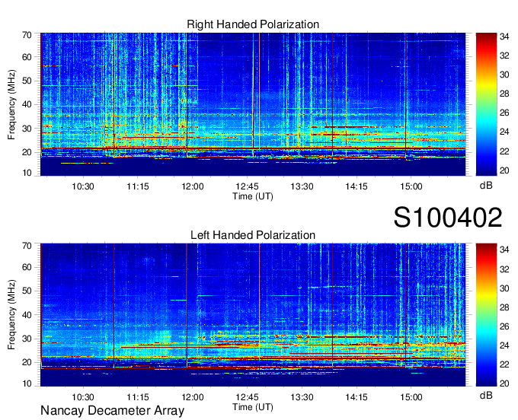Click the 'Left Handed Polarization' plot title
Image resolution: width=518 pixels, height=420 pixels.
pos(253,235)
